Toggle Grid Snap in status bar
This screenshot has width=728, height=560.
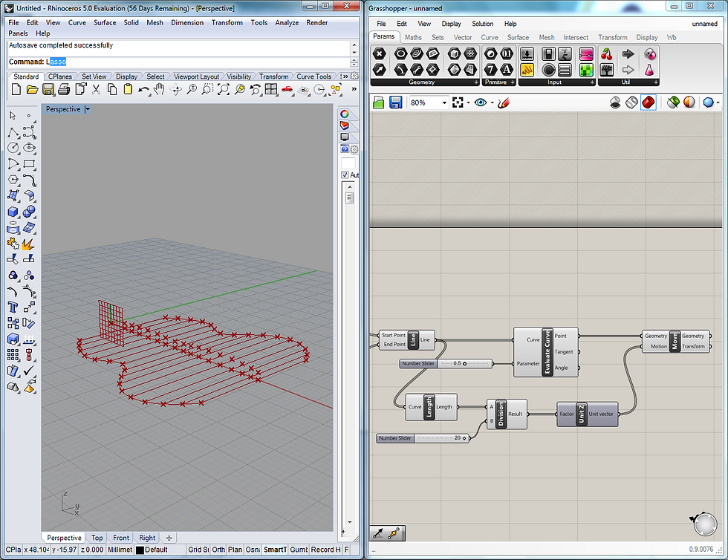pos(198,550)
